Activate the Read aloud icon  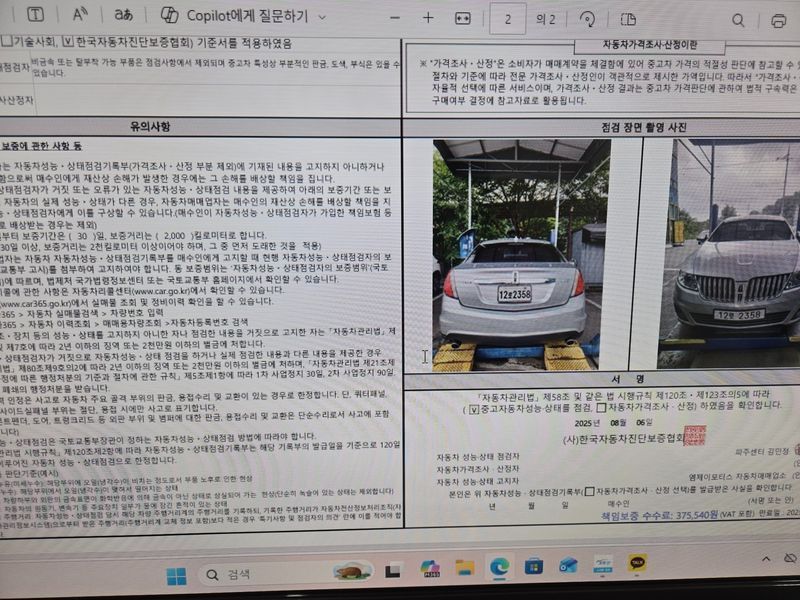pos(79,16)
